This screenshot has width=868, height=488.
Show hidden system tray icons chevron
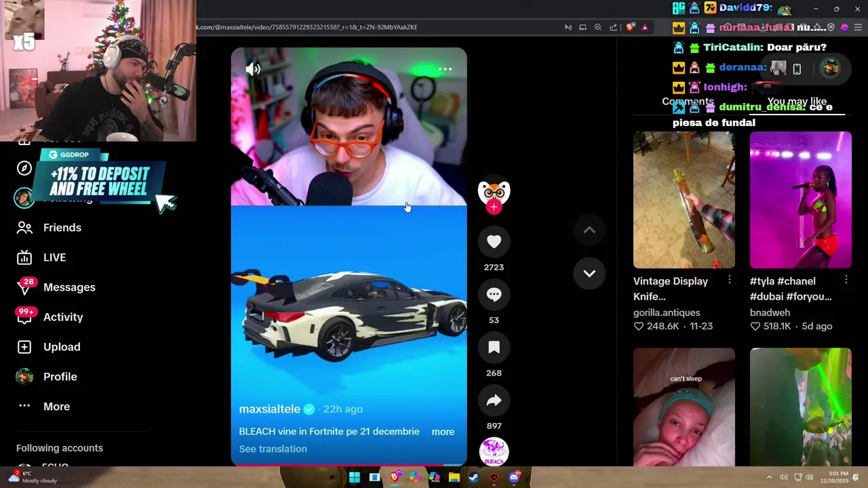[769, 477]
